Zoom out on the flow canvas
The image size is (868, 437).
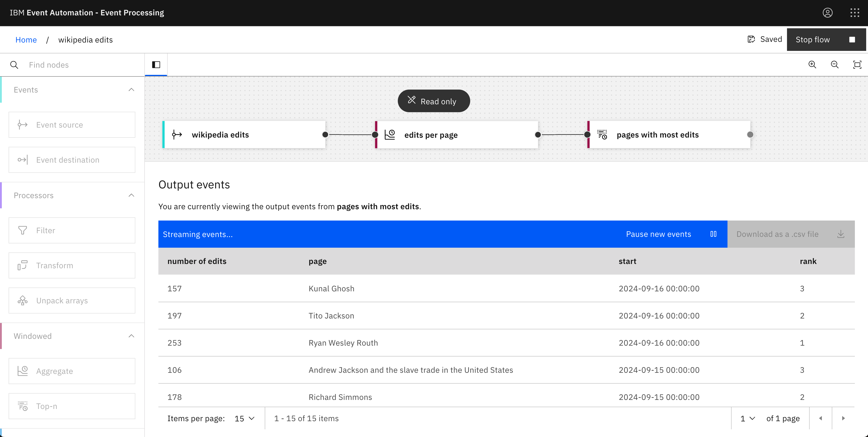[x=834, y=65]
